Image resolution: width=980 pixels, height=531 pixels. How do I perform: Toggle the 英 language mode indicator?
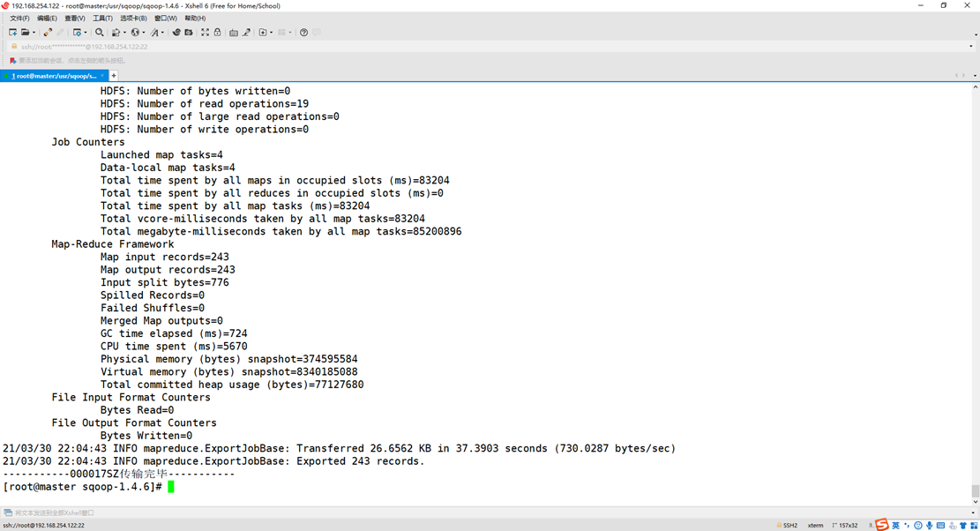(895, 526)
